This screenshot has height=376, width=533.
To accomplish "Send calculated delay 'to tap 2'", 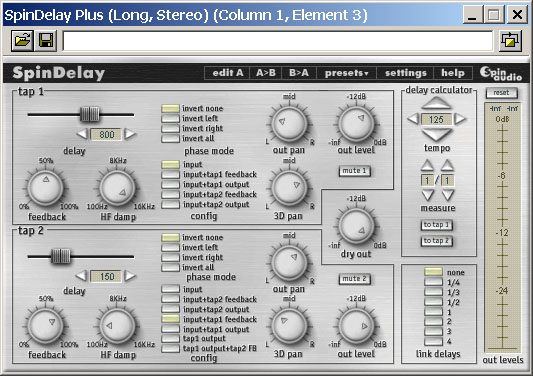I will pos(436,241).
